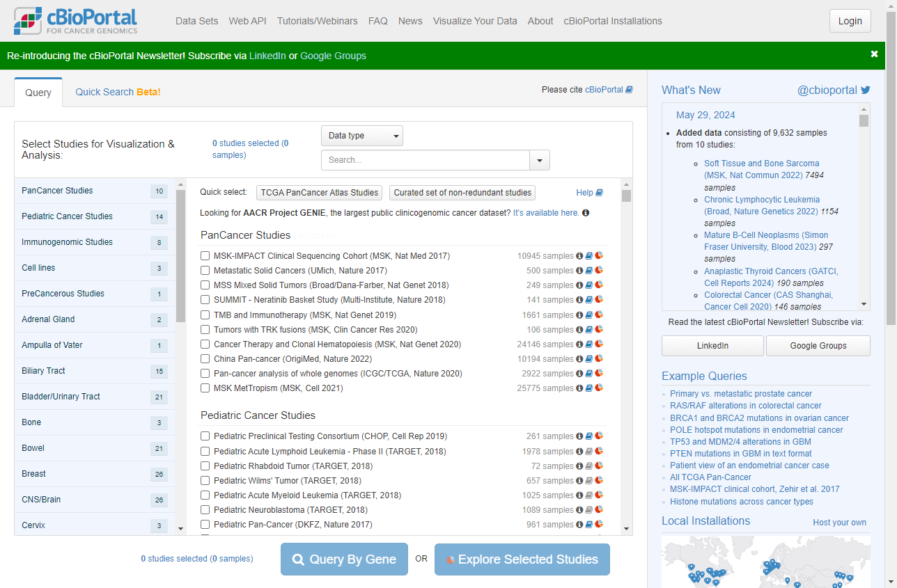Click info icon for Pediatric Rhabdoid Tumor
The width and height of the screenshot is (897, 588).
[x=579, y=466]
